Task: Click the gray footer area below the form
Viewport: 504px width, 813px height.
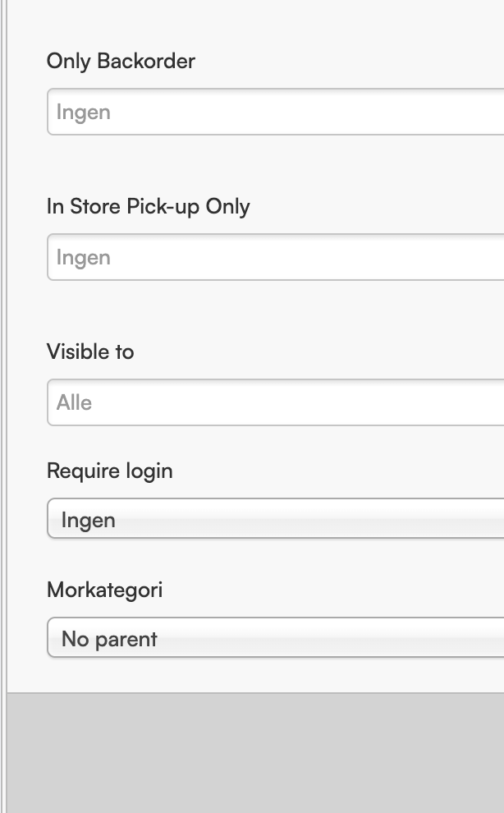Action: [x=254, y=751]
